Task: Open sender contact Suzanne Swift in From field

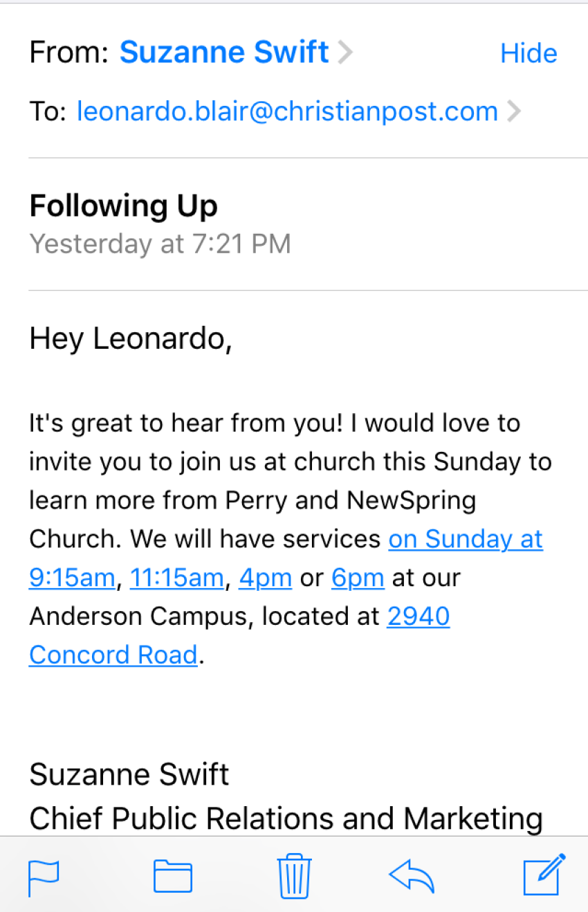Action: pos(224,52)
